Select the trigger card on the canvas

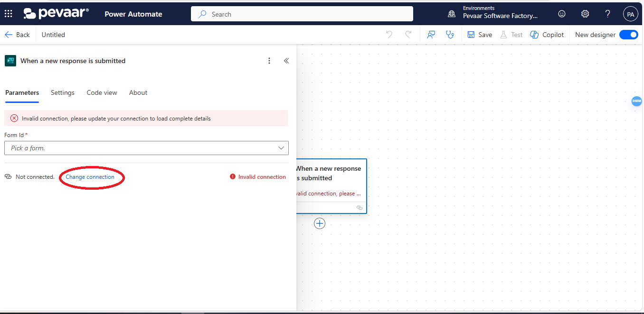[x=331, y=186]
